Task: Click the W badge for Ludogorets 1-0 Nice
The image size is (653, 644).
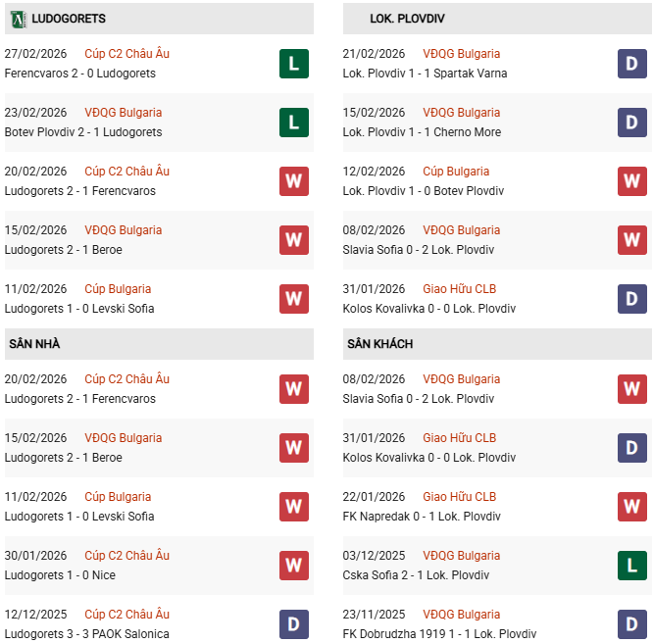Action: point(294,566)
